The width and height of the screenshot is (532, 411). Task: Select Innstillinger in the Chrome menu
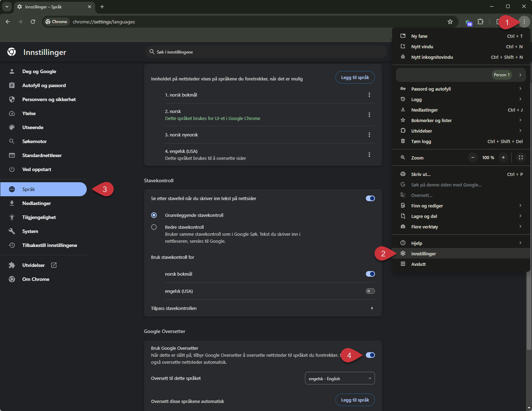click(x=461, y=254)
